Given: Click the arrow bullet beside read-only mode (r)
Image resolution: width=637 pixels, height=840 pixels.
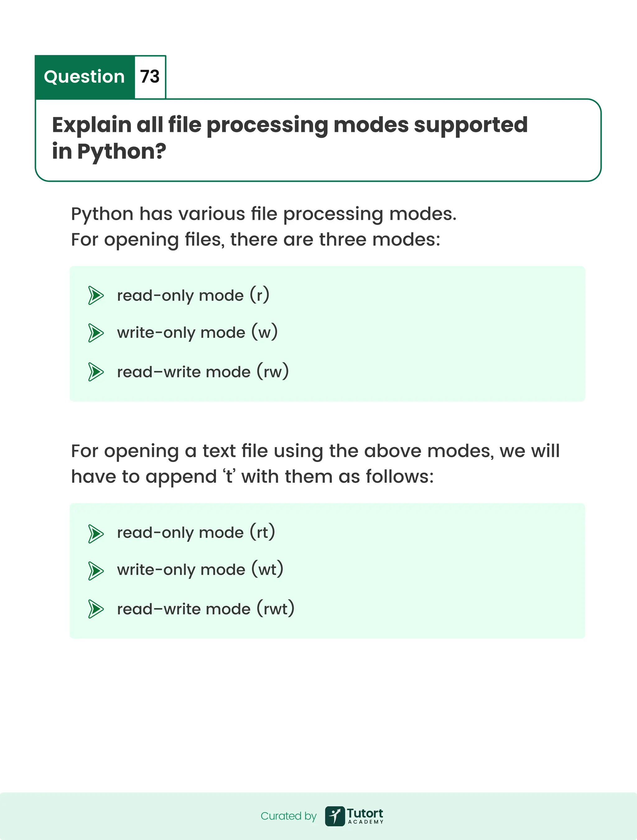Looking at the screenshot, I should (96, 295).
